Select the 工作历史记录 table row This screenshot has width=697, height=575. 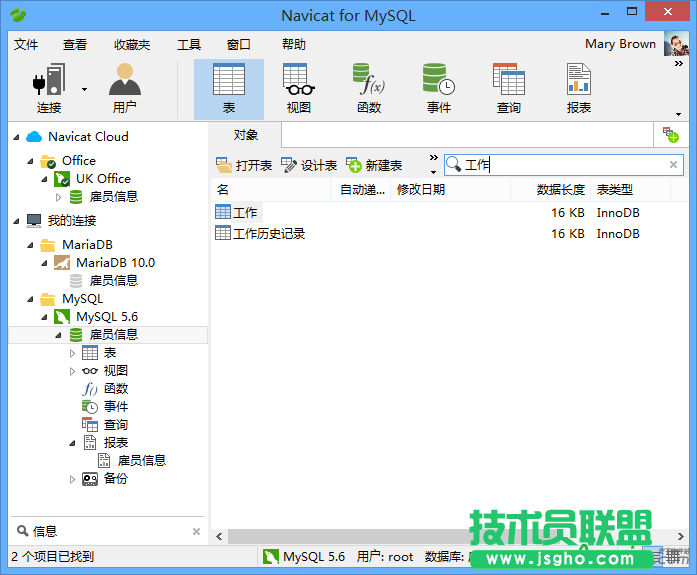260,233
